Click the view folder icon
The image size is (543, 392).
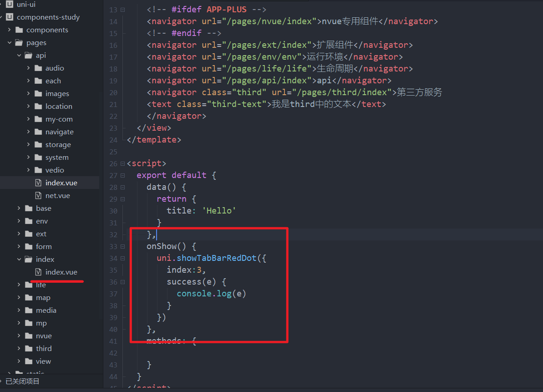[29, 361]
